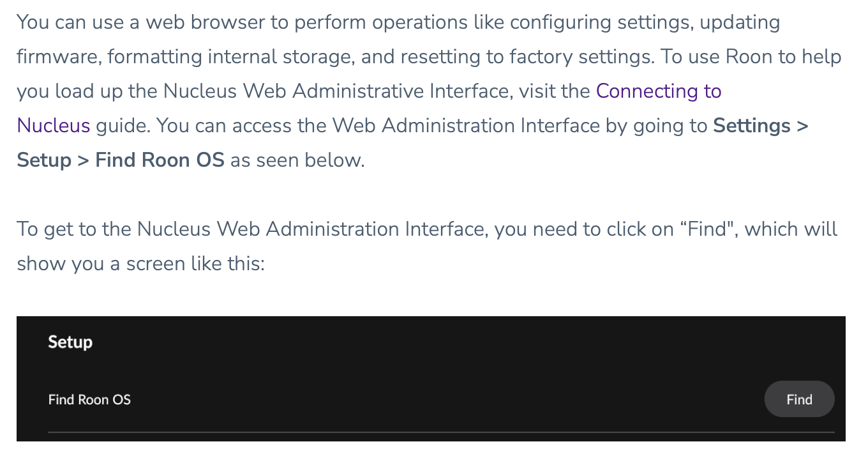Viewport: 868px width, 474px height.
Task: Click the 'Setup' heading in dark panel
Action: [x=70, y=342]
